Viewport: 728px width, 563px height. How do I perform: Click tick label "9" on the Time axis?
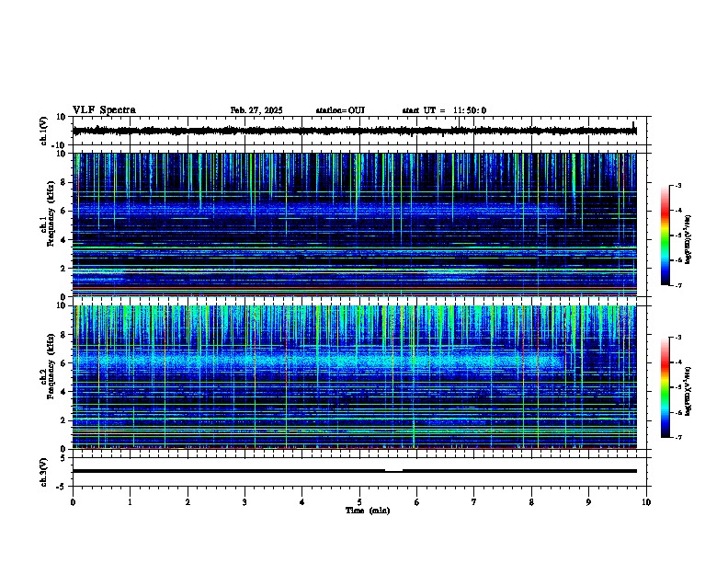[x=588, y=502]
